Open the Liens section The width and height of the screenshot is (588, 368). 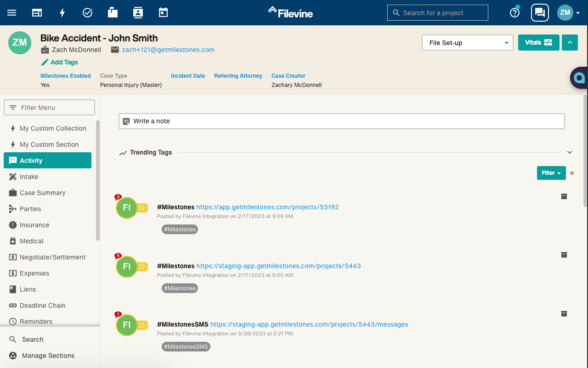(x=48, y=289)
